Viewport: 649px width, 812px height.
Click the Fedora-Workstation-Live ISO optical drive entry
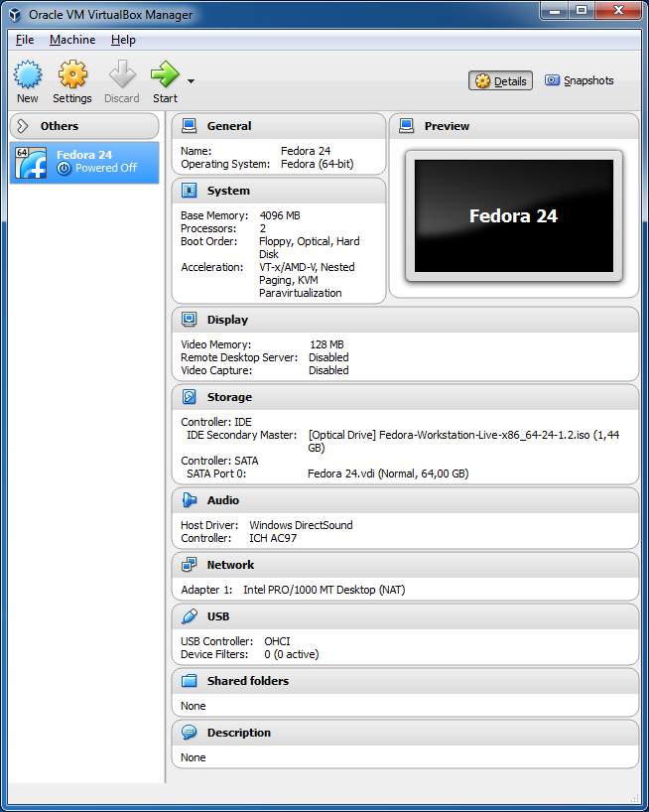463,441
